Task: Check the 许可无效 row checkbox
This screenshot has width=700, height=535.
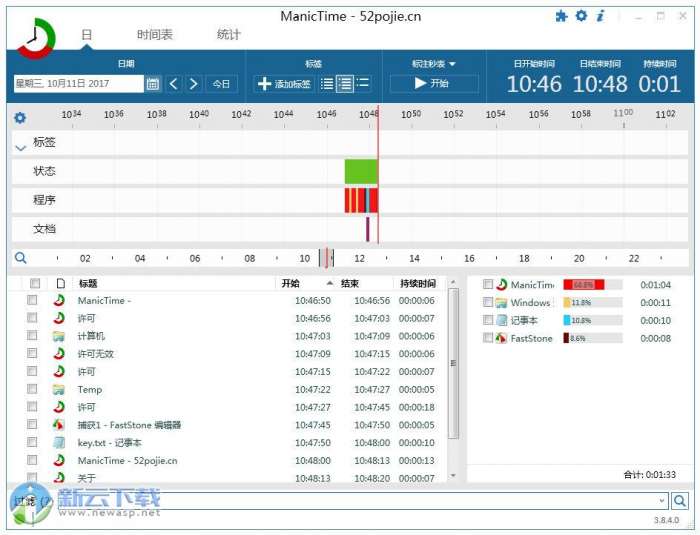Action: 32,353
